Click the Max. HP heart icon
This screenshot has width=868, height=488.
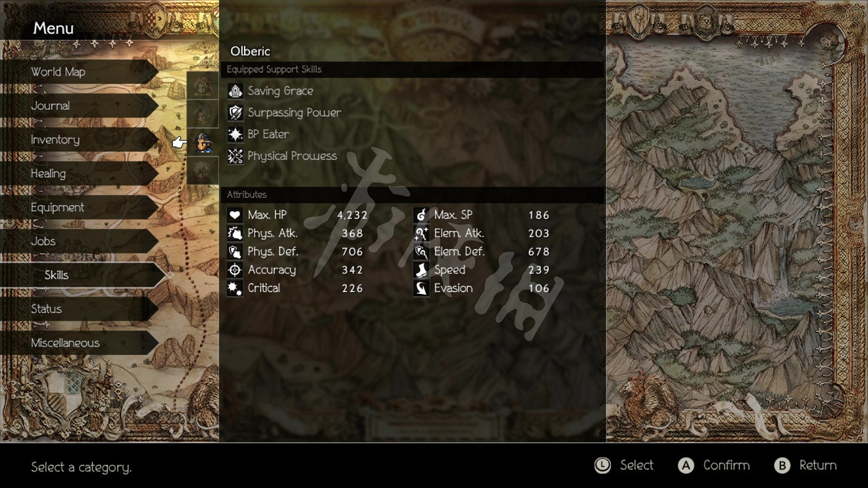pos(235,215)
